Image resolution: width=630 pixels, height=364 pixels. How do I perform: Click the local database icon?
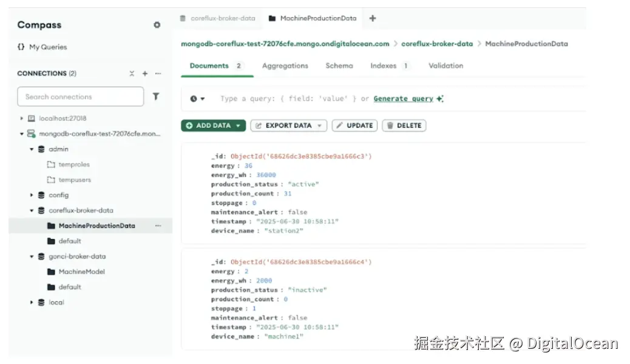coord(41,302)
